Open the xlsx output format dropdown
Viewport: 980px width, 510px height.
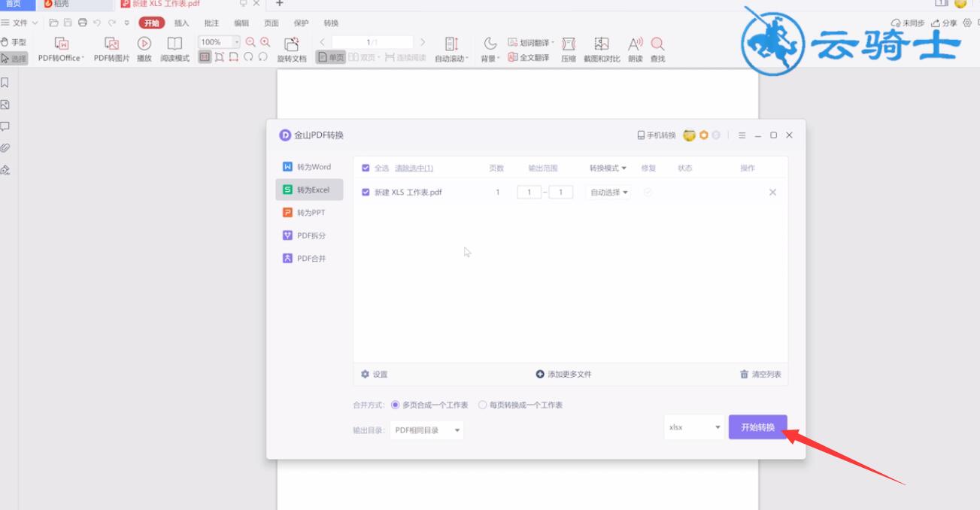pos(694,427)
